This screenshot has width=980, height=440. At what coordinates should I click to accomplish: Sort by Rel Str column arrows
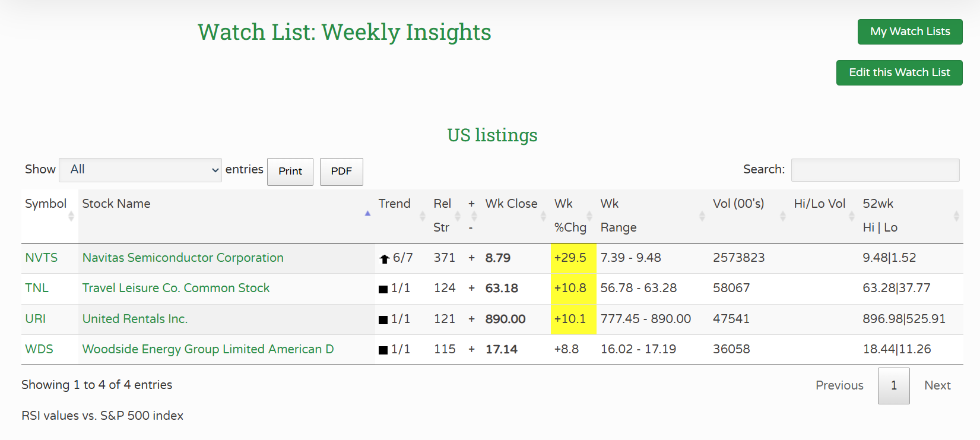point(458,216)
